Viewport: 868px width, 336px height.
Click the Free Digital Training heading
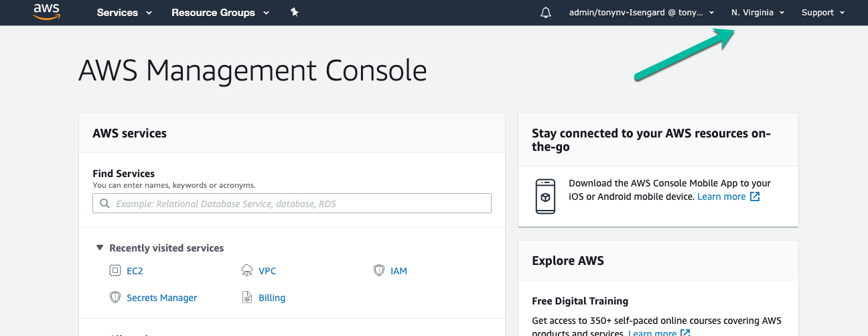[580, 301]
